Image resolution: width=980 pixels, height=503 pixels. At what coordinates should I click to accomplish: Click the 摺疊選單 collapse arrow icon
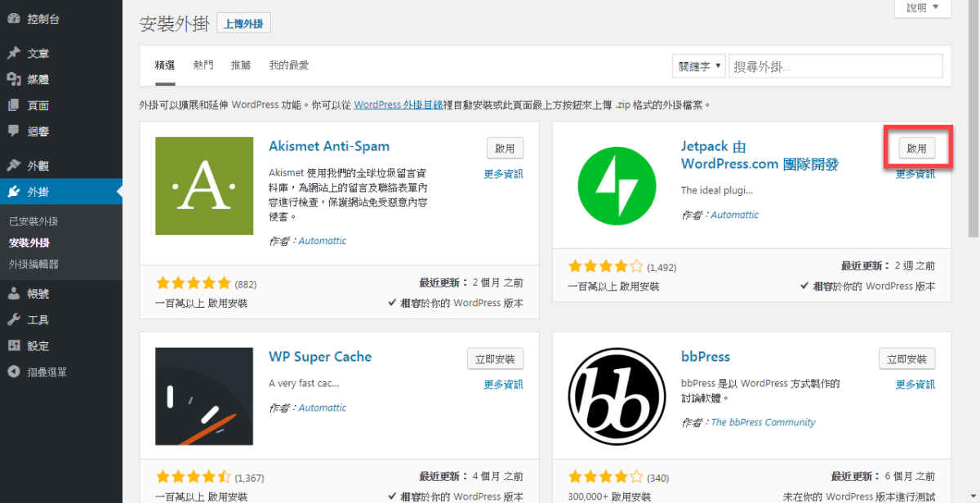click(x=14, y=372)
